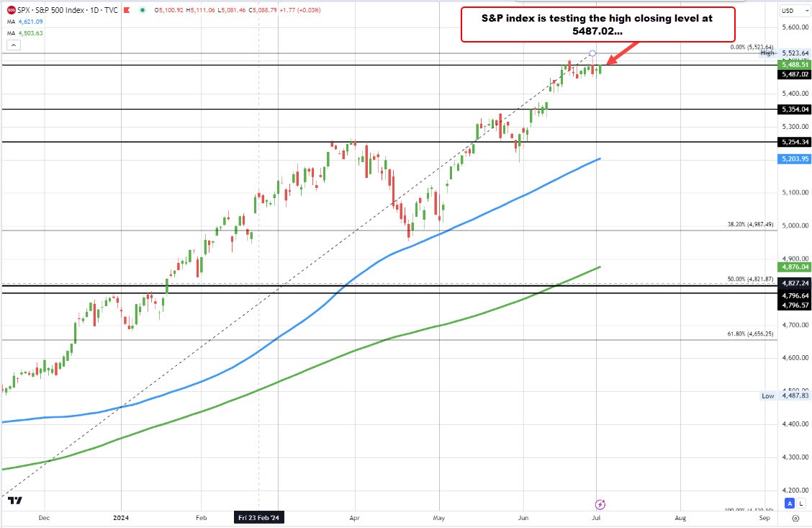Click the circular red SPX 500 logo
The height and width of the screenshot is (528, 812).
click(11, 9)
